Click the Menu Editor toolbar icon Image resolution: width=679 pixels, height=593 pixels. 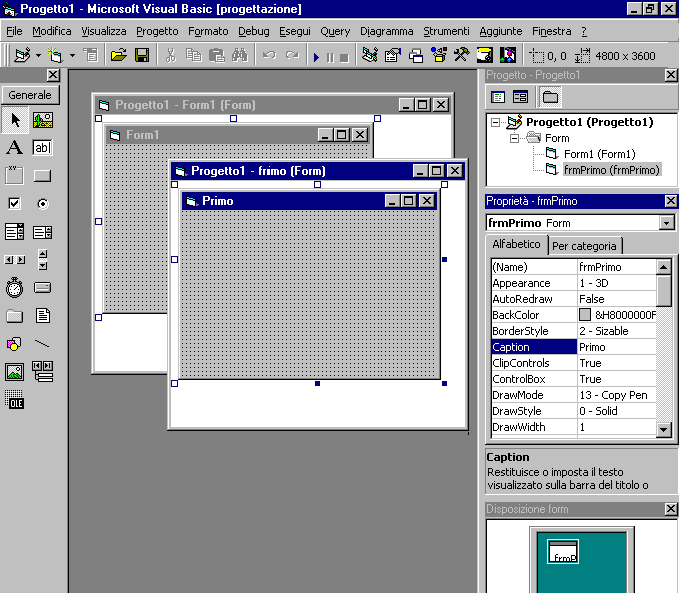(x=91, y=55)
